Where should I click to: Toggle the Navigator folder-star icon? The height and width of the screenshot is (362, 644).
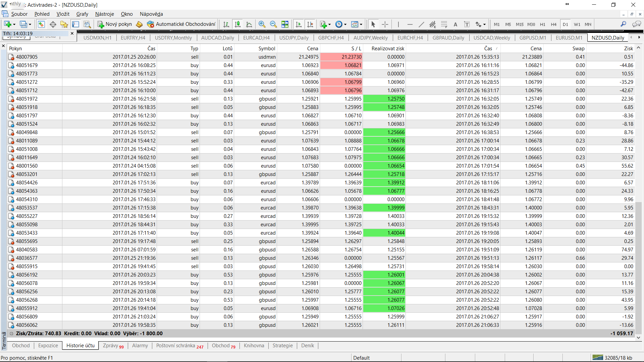point(64,24)
